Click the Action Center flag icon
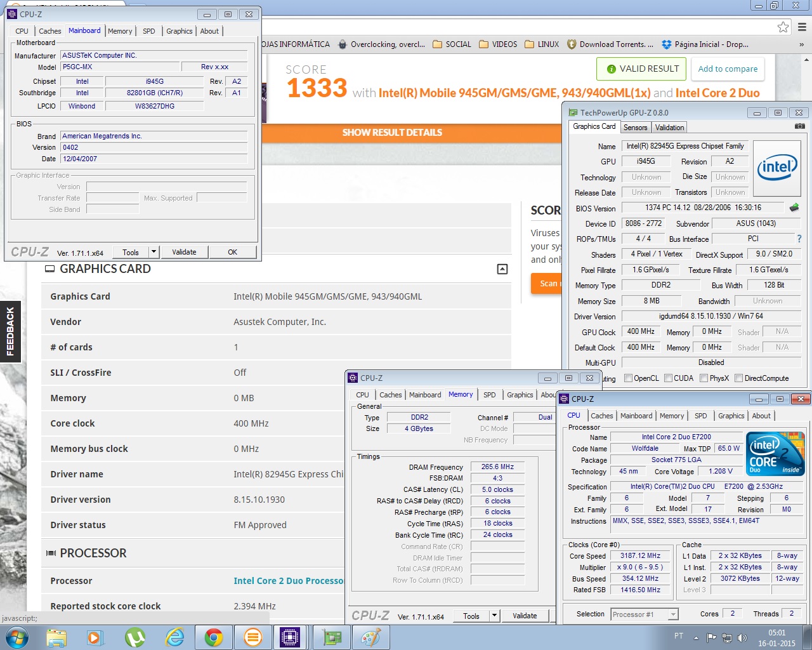812x650 pixels. [711, 638]
